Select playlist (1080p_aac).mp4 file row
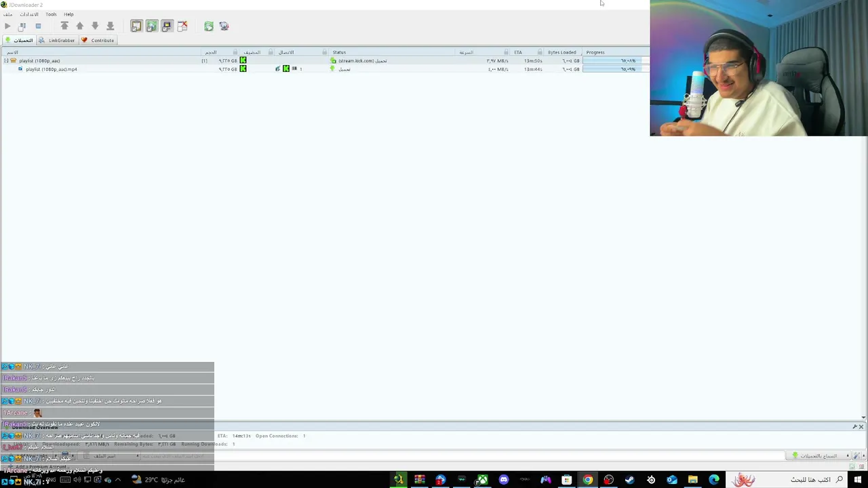Viewport: 868px width, 488px height. click(x=324, y=69)
